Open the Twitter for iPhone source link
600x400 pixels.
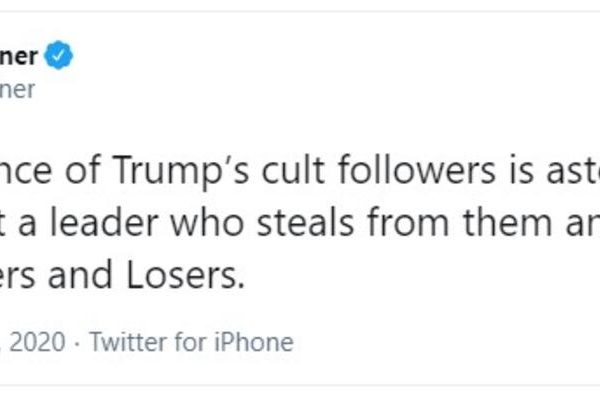(x=191, y=343)
